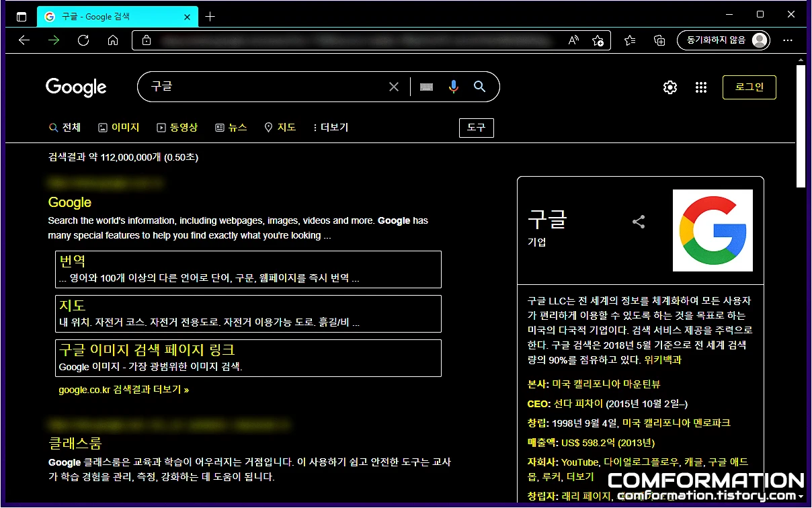Open the on-screen keyboard input tool
This screenshot has height=508, width=812.
[x=426, y=87]
